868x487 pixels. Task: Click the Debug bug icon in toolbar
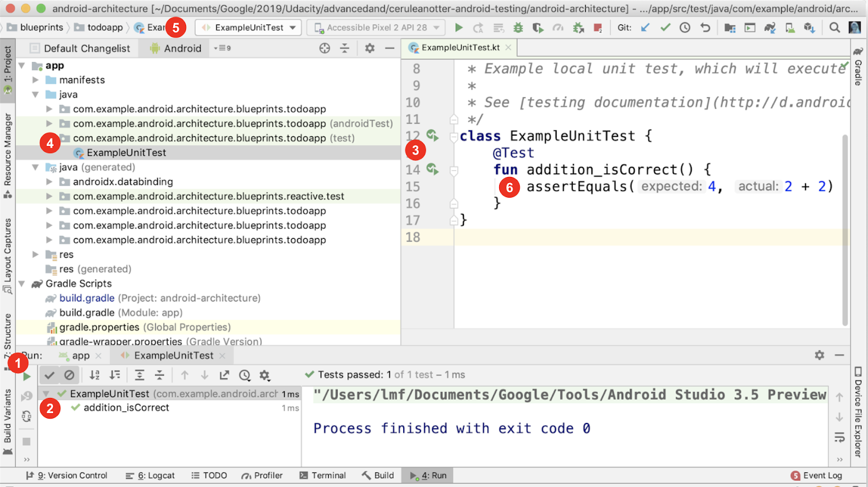(518, 28)
